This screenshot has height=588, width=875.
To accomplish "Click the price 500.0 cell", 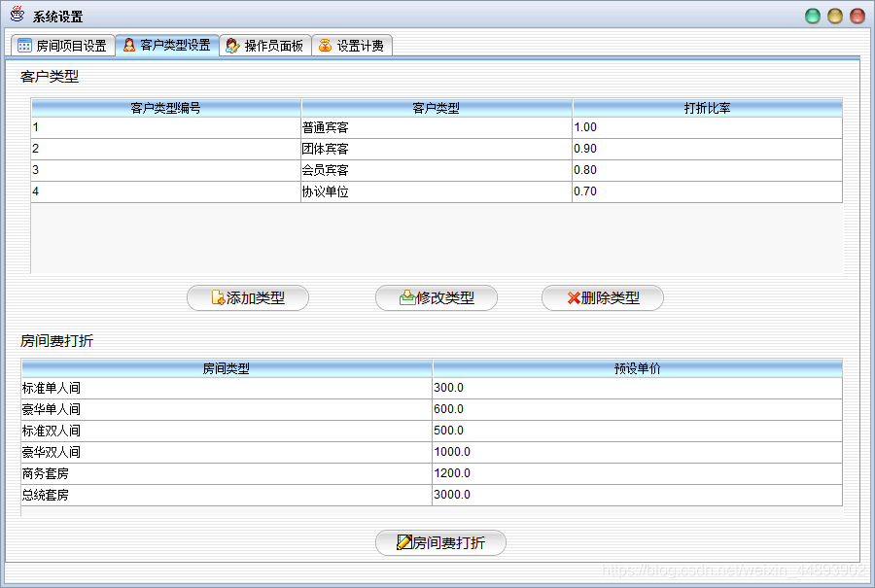I will click(637, 431).
